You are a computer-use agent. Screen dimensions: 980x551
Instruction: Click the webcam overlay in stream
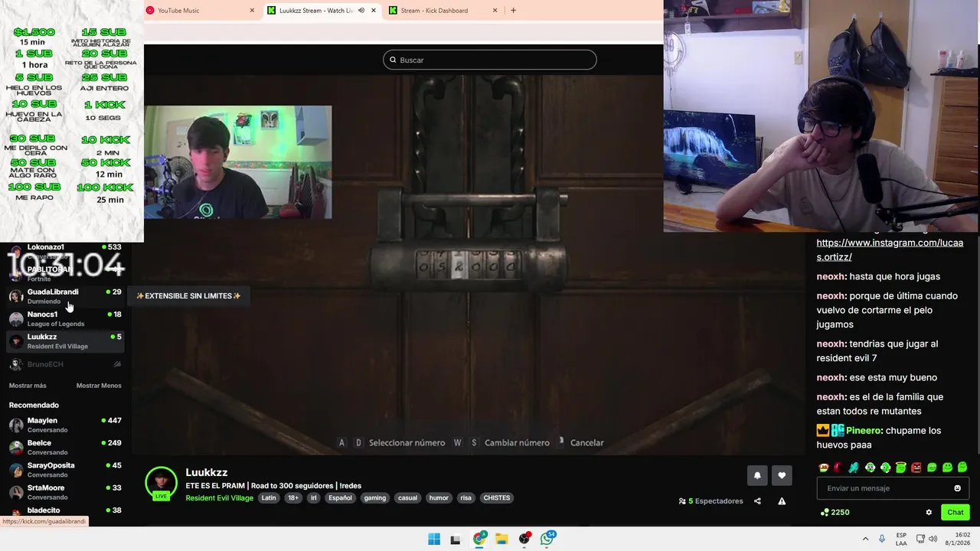click(238, 162)
